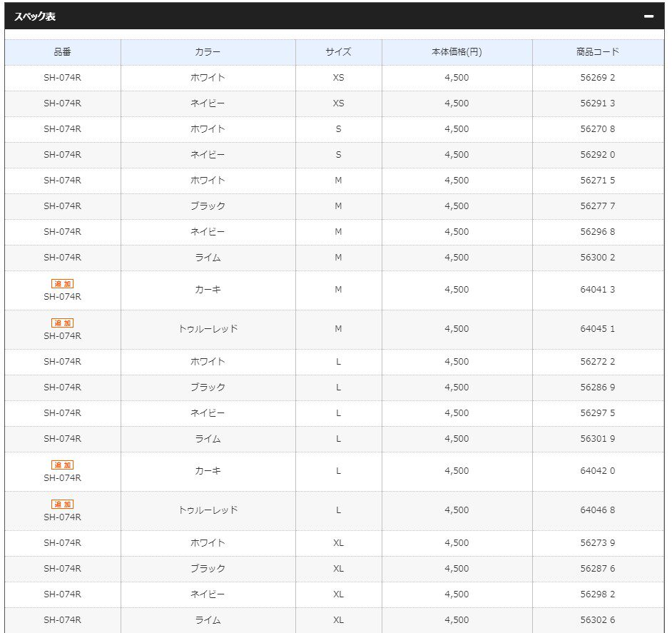Select the 品番 column header
The image size is (672, 633).
(62, 52)
